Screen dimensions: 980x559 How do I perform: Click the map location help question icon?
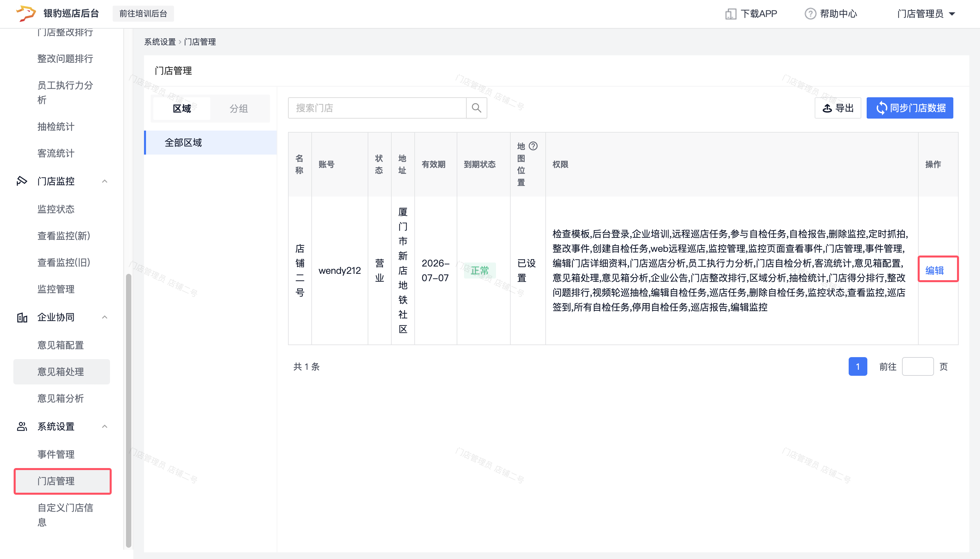(x=533, y=146)
